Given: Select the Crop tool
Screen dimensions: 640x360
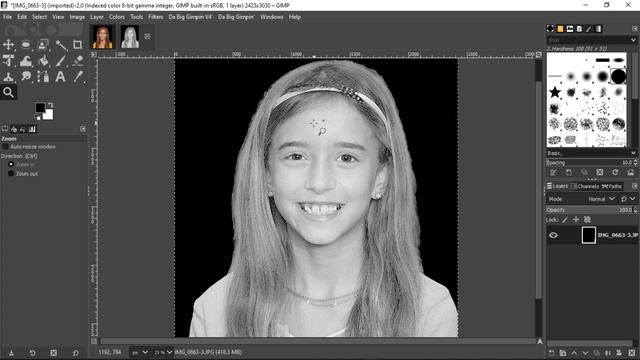Looking at the screenshot, I should (x=78, y=44).
